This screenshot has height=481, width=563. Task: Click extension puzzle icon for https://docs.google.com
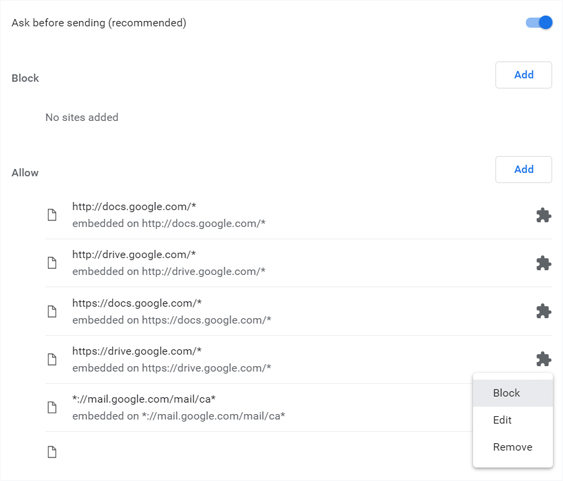[544, 311]
